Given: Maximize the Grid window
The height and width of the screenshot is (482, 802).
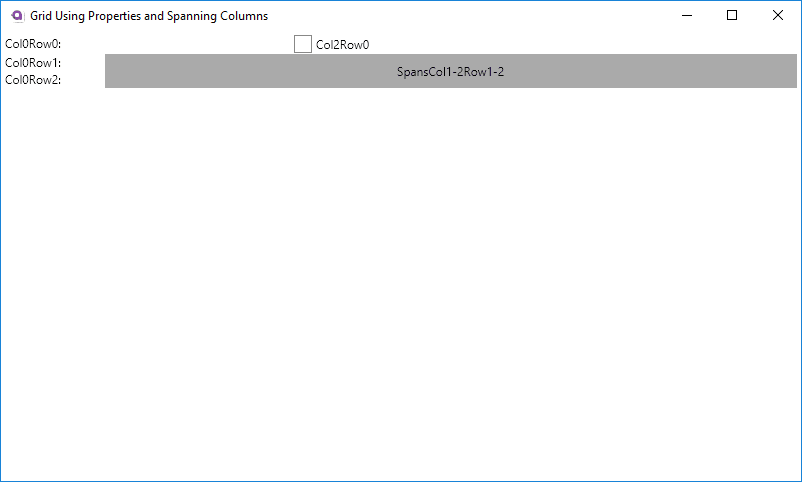Looking at the screenshot, I should point(732,16).
